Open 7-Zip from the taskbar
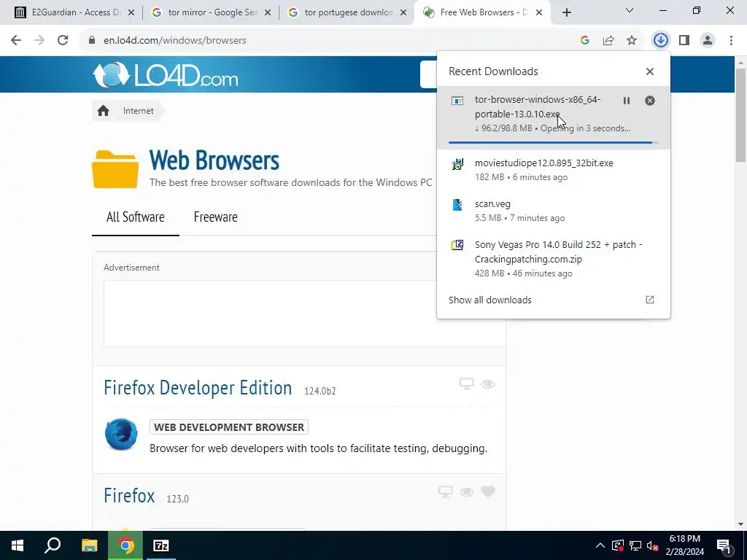747x560 pixels. (x=161, y=545)
